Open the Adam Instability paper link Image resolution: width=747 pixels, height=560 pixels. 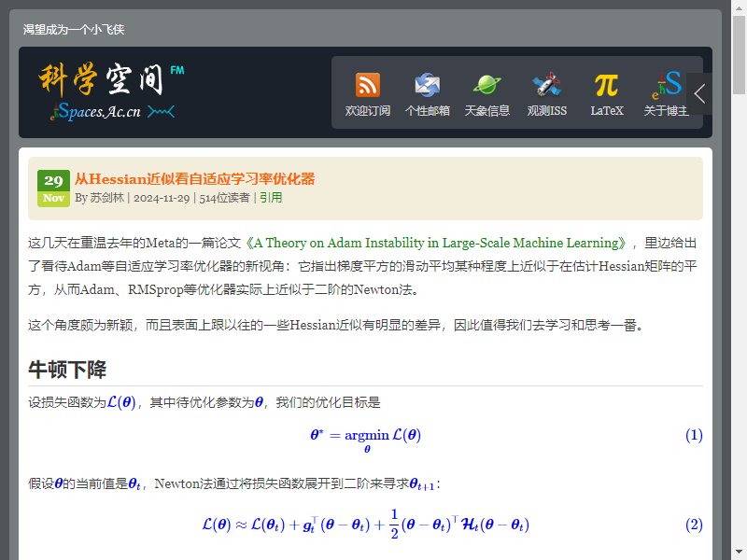[435, 243]
